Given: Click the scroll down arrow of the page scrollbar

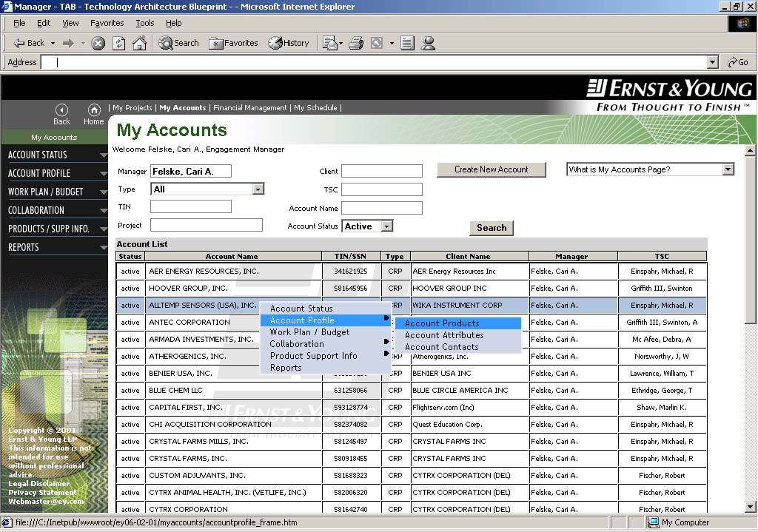Looking at the screenshot, I should click(750, 507).
